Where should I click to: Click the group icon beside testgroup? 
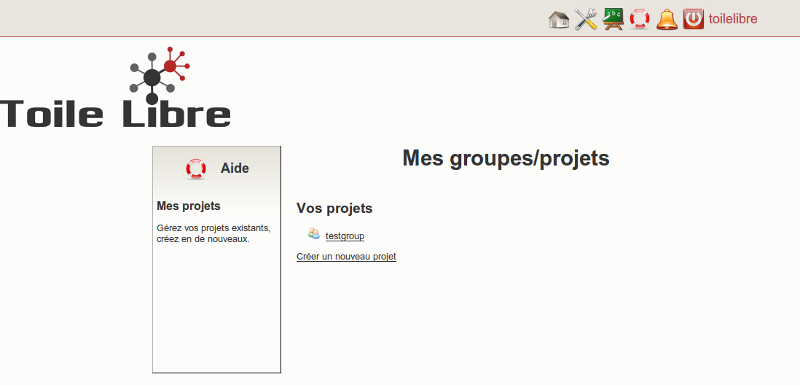click(x=314, y=234)
